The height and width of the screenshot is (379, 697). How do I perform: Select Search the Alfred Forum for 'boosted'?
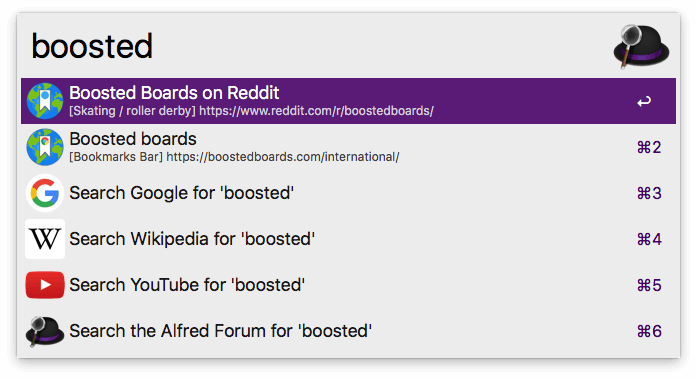(x=348, y=331)
